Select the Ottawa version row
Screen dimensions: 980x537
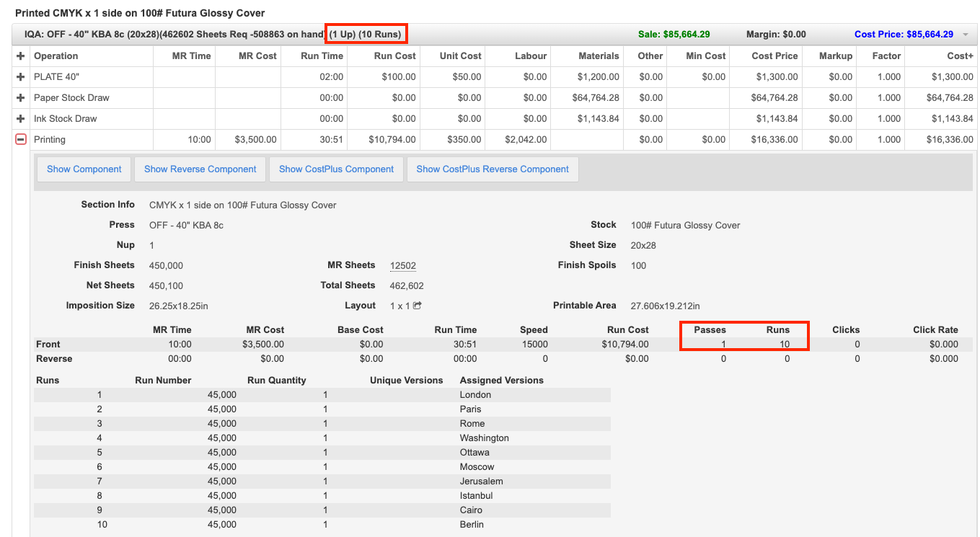pos(322,453)
